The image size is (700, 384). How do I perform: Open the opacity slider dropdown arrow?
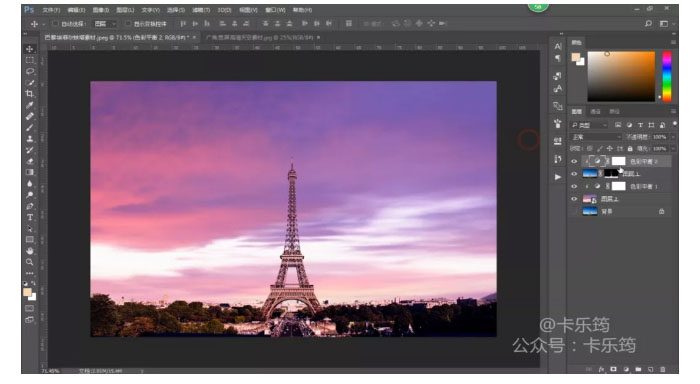[673, 137]
